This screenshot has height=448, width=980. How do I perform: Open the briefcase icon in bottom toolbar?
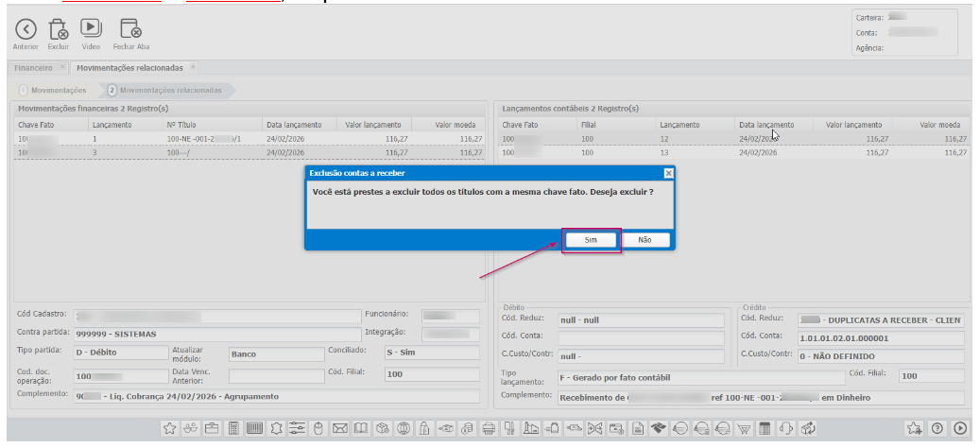point(212,428)
